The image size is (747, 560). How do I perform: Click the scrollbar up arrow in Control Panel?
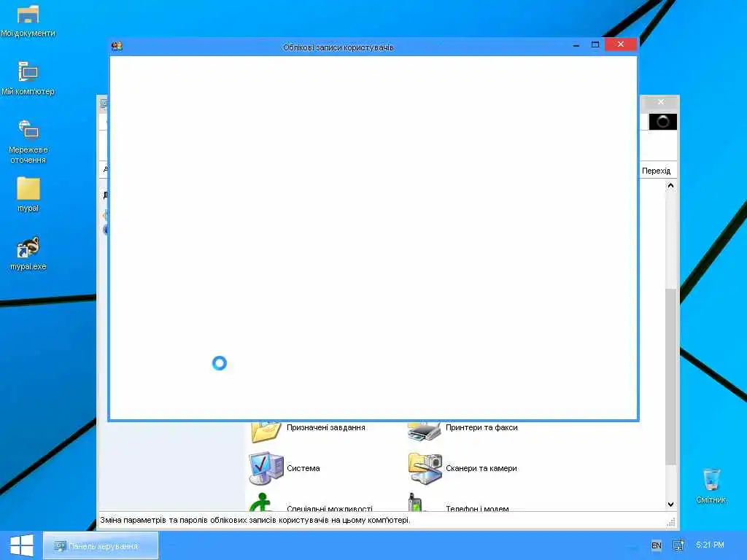point(671,186)
